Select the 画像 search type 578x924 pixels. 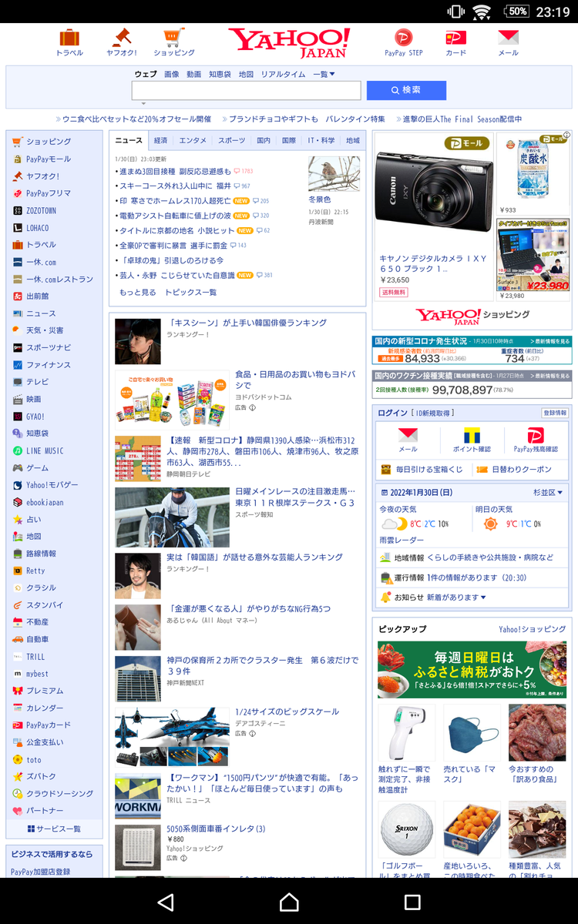(x=171, y=74)
